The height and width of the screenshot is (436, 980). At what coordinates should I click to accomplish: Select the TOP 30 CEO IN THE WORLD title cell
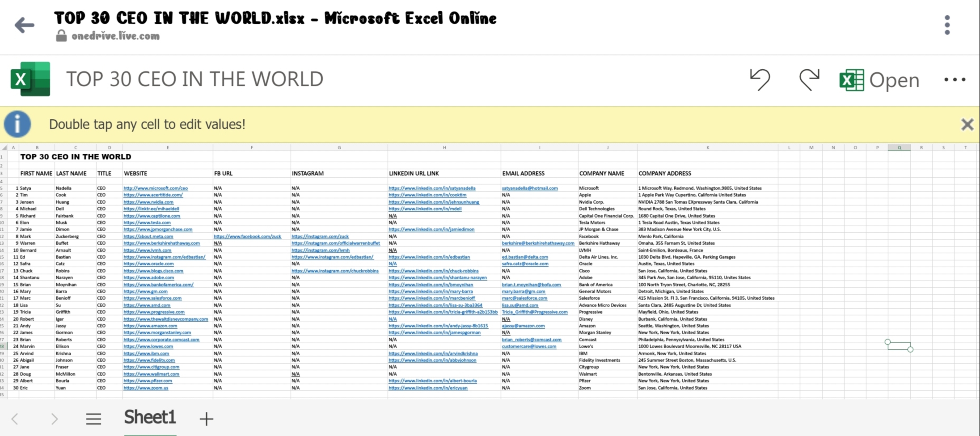point(76,157)
